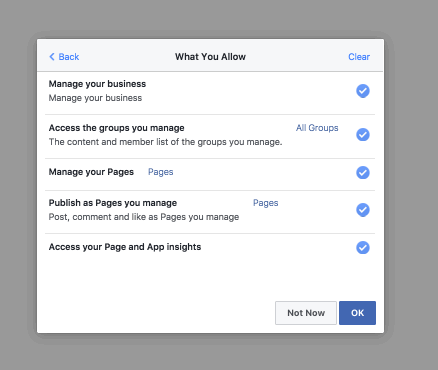The height and width of the screenshot is (370, 438).
Task: Select the 'Manage your business' description line
Action: (x=95, y=98)
